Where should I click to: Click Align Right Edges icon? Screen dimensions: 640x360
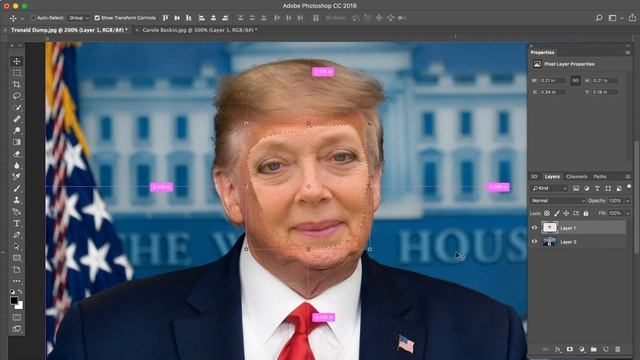coord(225,18)
